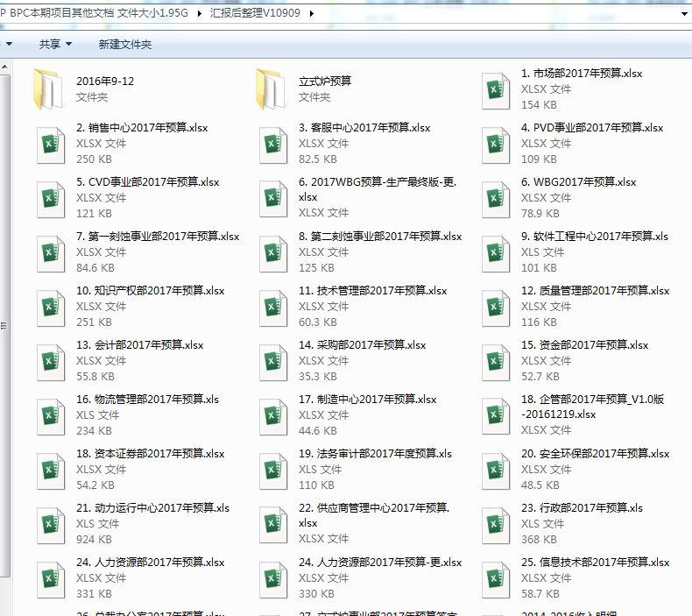692x616 pixels.
Task: Click the vertical scrollbar thumb
Action: [x=4, y=326]
